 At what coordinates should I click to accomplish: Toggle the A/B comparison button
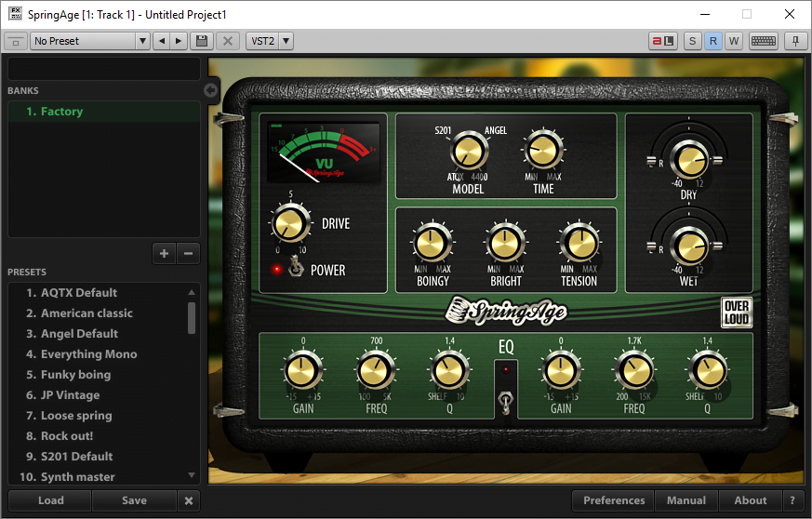tap(663, 41)
